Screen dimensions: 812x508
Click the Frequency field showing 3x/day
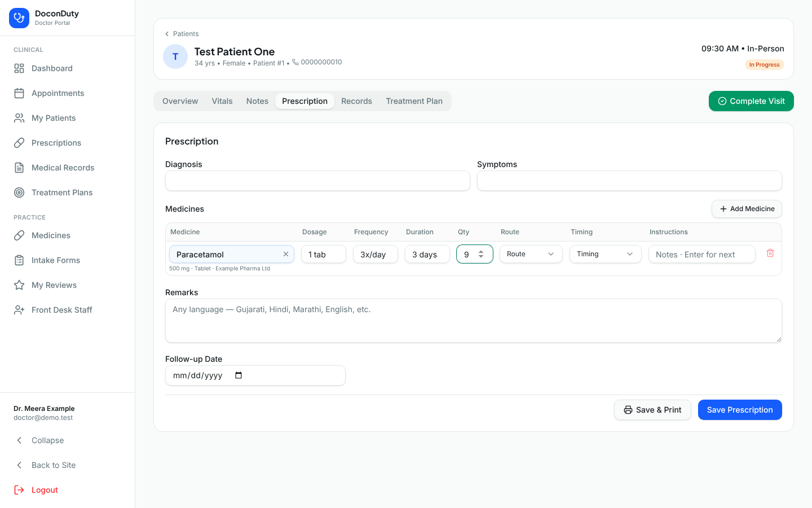tap(376, 254)
